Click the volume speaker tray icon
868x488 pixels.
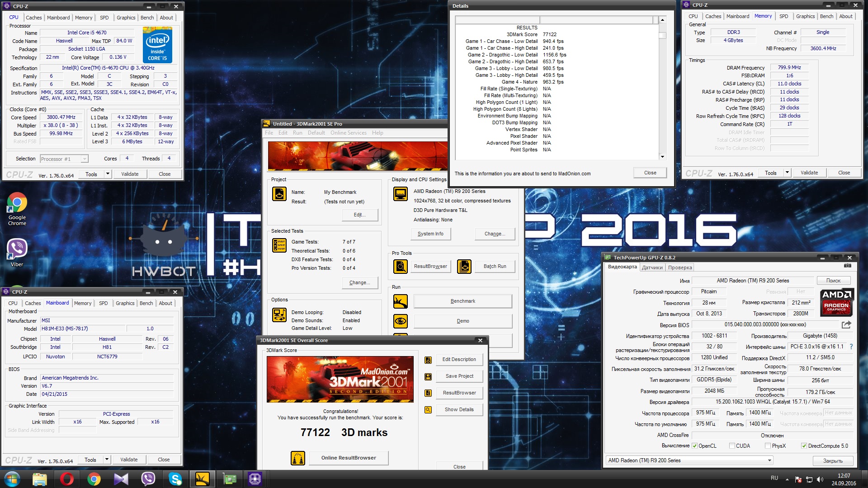point(820,479)
